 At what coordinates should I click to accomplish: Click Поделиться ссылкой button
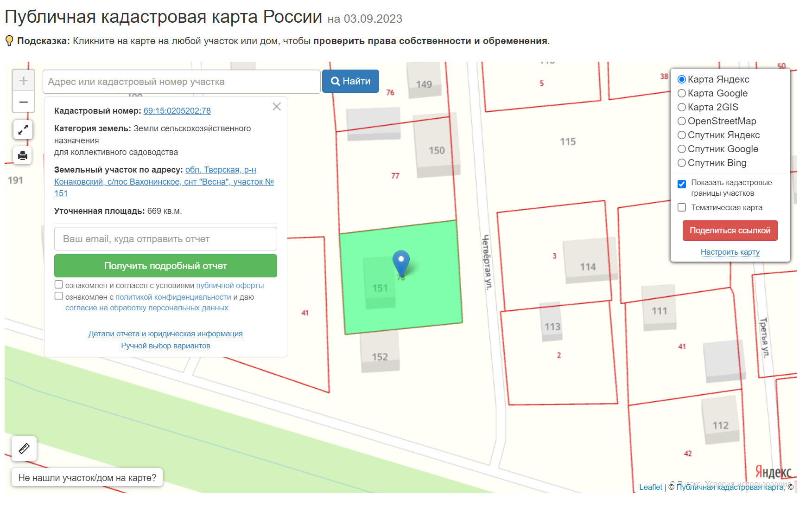(x=730, y=231)
